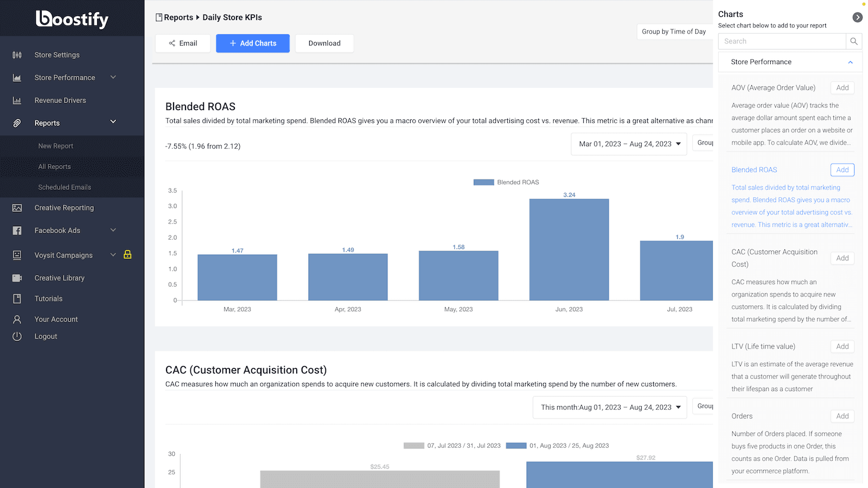This screenshot has width=868, height=488.
Task: Select the Facebook Ads sidebar icon
Action: point(18,230)
